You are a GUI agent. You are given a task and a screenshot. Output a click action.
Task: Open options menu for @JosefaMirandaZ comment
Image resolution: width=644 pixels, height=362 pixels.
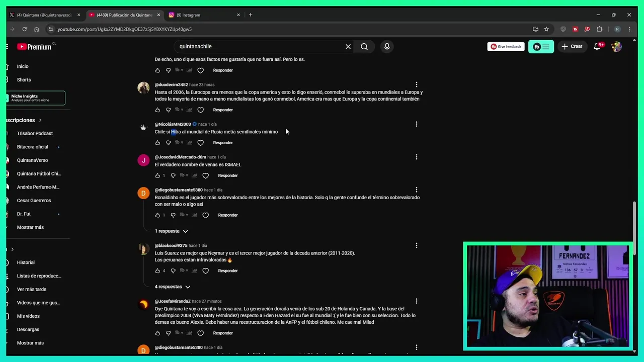pos(416,301)
